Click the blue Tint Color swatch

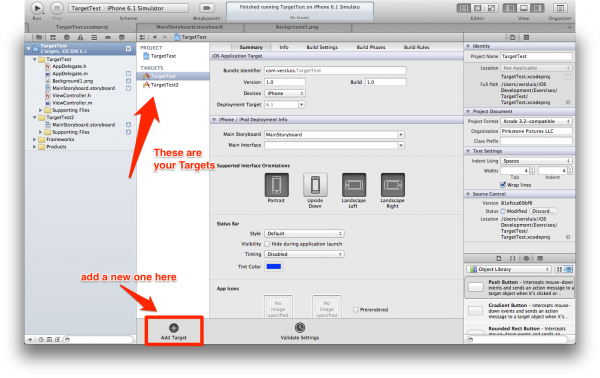point(274,267)
